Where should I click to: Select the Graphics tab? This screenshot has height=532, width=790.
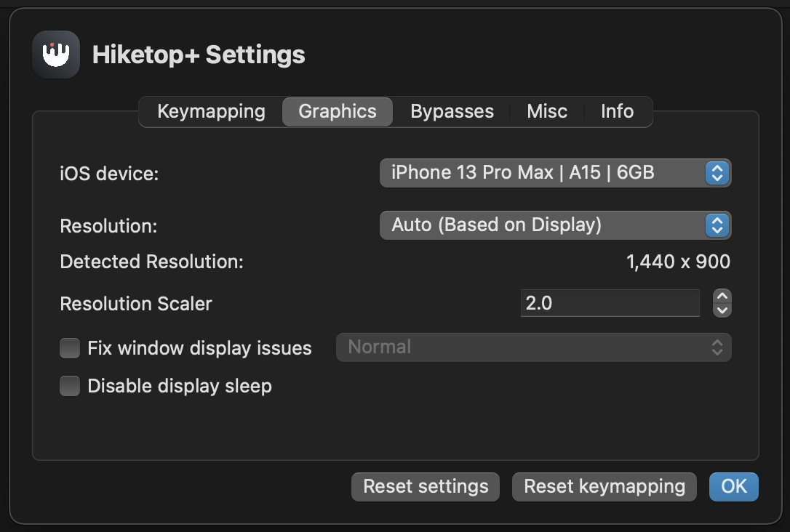(x=338, y=112)
